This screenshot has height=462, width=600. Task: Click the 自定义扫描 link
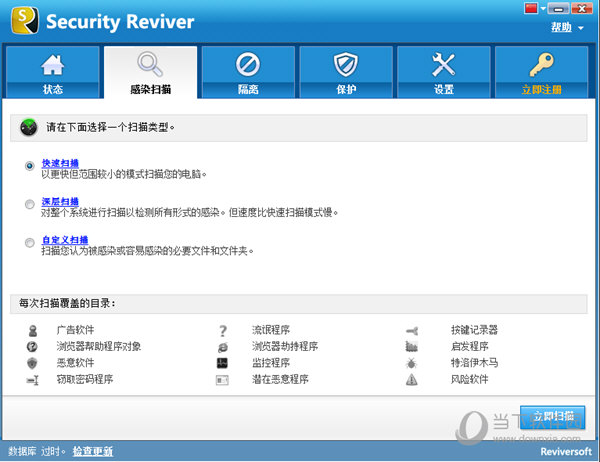pos(65,240)
